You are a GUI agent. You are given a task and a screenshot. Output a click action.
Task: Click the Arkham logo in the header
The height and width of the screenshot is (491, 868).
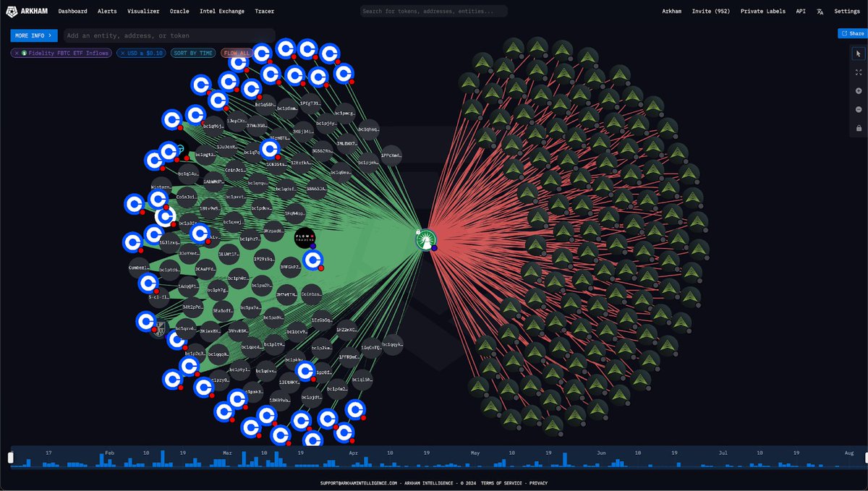point(27,12)
